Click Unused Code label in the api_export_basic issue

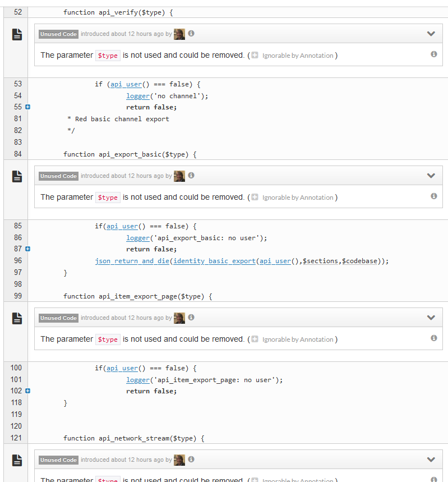pyautogui.click(x=58, y=176)
